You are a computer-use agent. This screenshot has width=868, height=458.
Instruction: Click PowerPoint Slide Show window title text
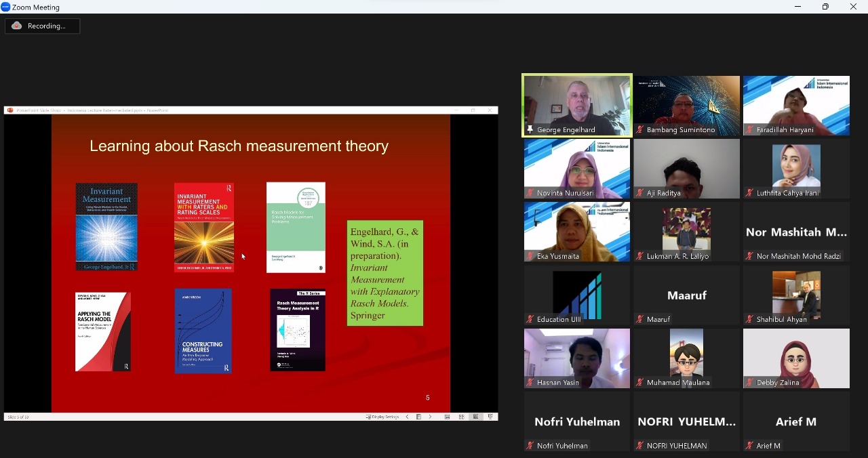pyautogui.click(x=92, y=110)
